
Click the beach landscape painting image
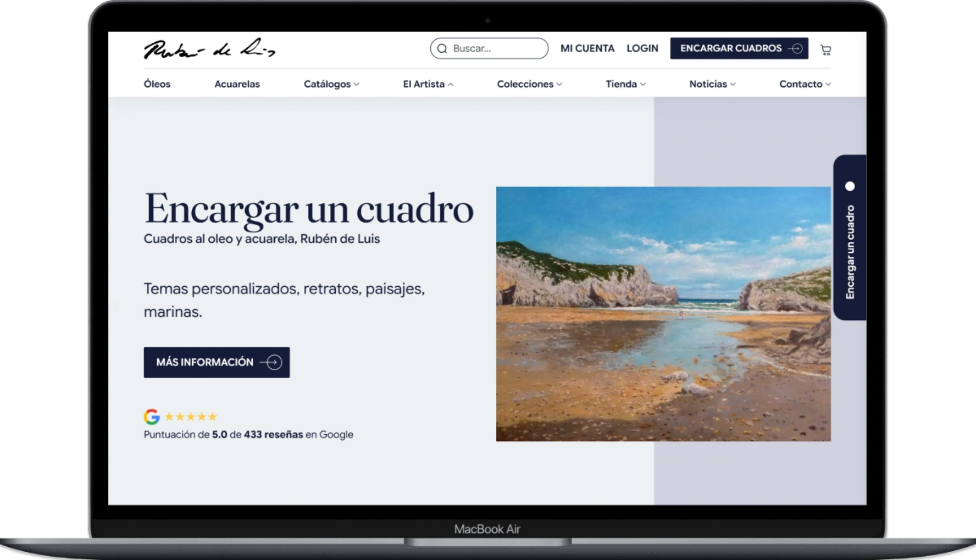(x=663, y=314)
